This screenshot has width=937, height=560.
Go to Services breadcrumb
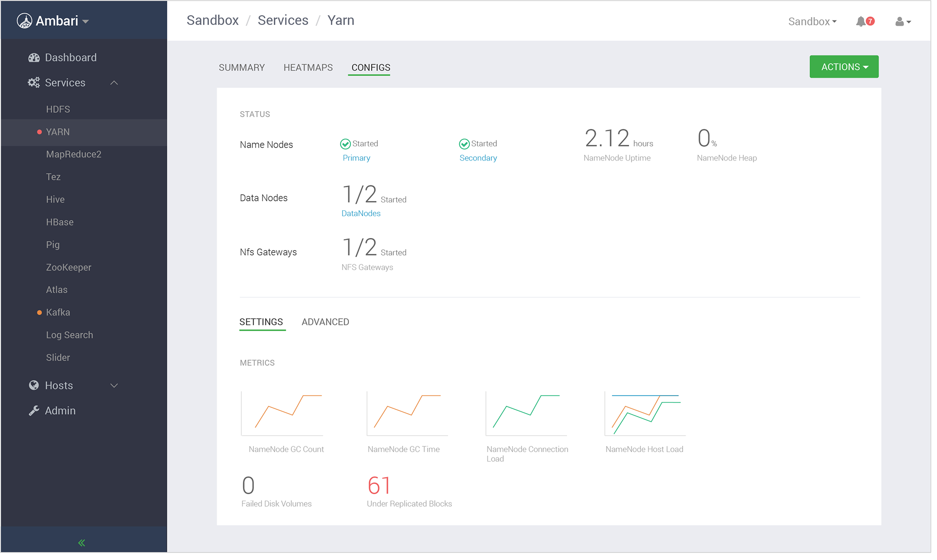click(x=283, y=20)
